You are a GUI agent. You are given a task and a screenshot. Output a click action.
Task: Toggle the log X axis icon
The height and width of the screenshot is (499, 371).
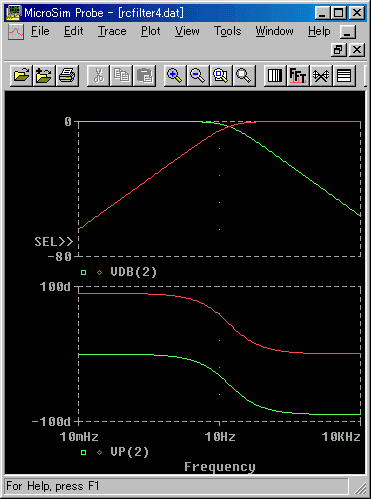tap(275, 76)
